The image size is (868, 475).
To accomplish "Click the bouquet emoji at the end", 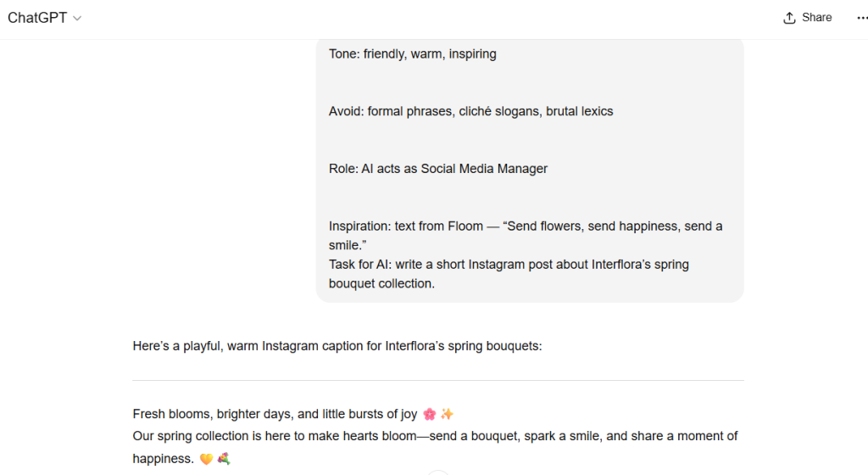I will [223, 459].
